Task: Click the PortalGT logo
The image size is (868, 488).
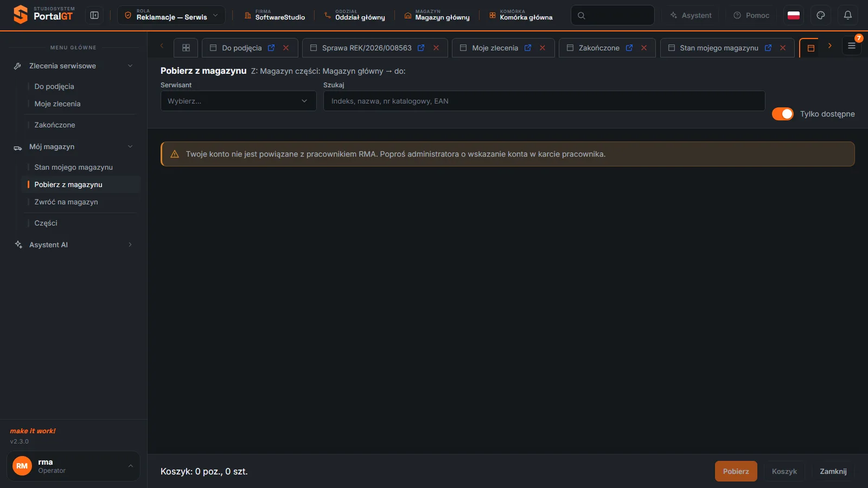Action: [43, 15]
